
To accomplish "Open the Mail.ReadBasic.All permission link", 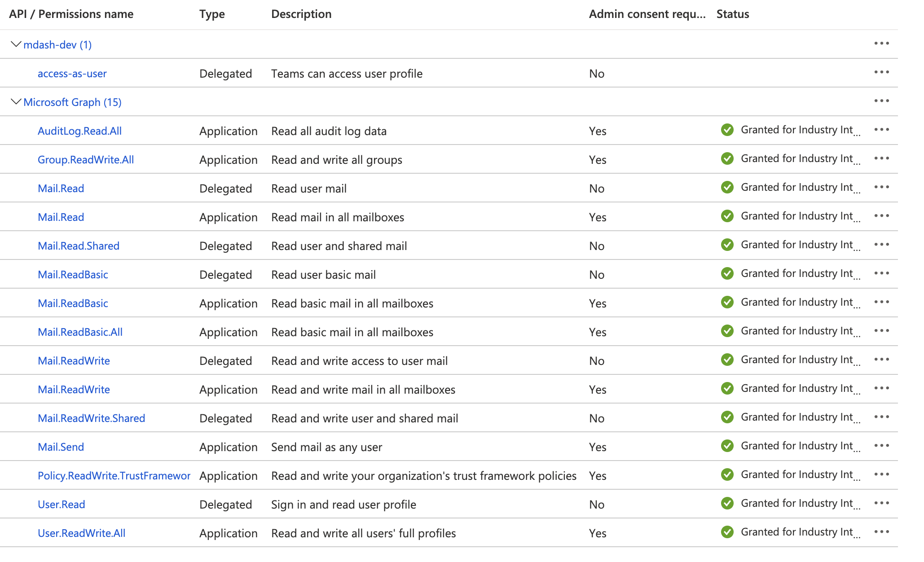I will pyautogui.click(x=80, y=332).
